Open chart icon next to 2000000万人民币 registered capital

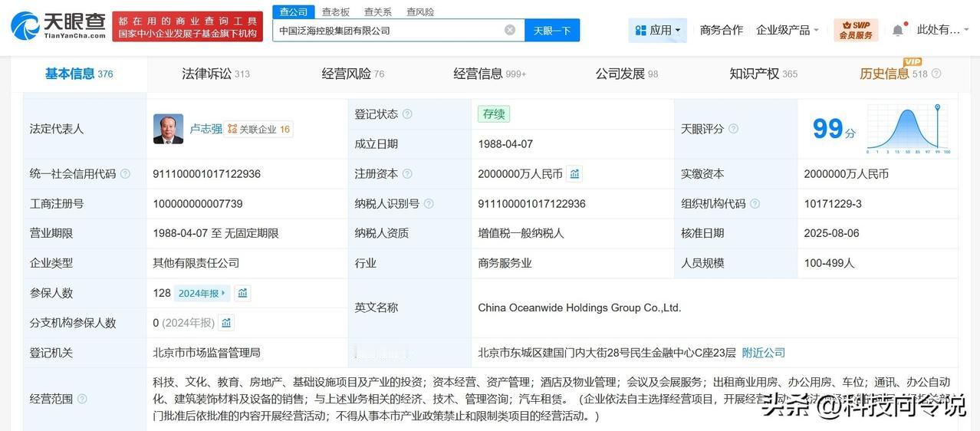(574, 174)
